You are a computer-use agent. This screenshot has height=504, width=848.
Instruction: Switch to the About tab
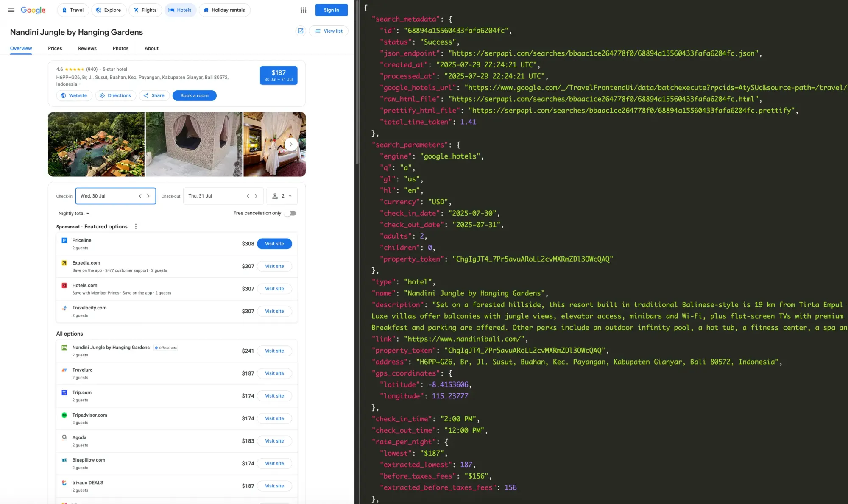click(x=151, y=48)
